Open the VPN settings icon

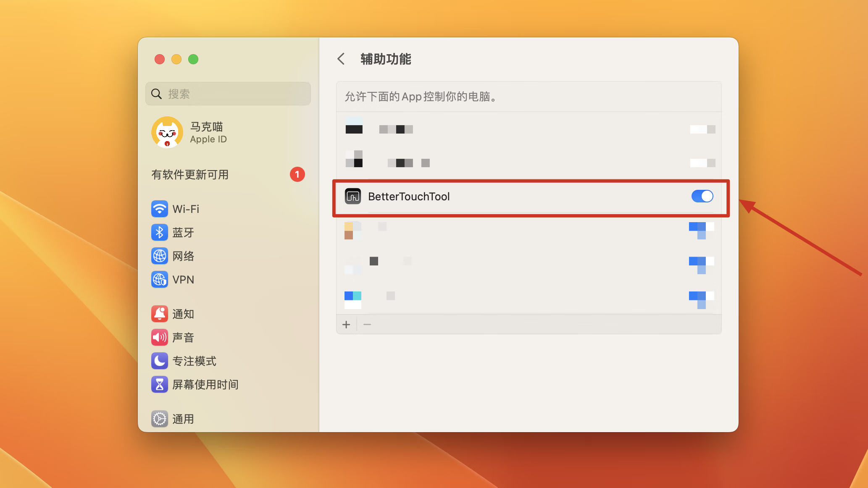[x=159, y=279]
